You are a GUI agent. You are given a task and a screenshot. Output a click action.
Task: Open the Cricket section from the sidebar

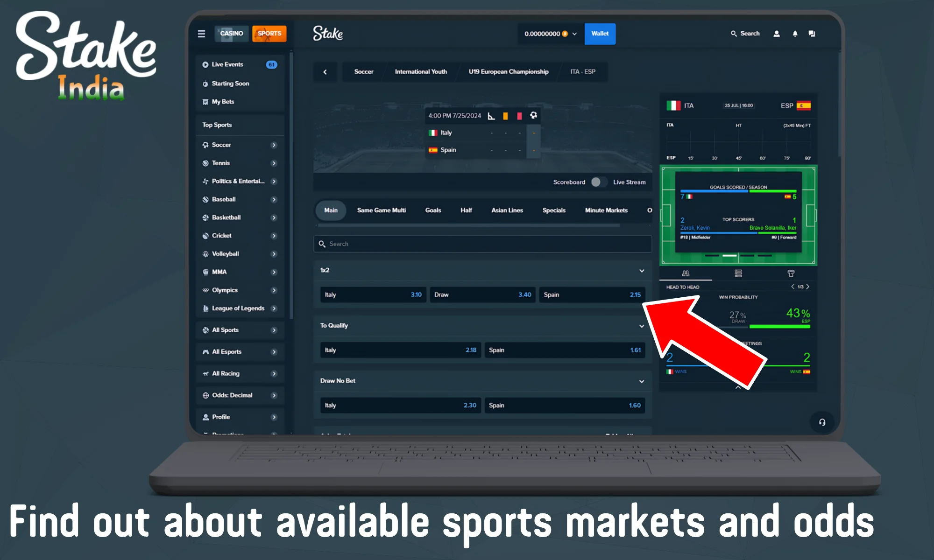221,235
